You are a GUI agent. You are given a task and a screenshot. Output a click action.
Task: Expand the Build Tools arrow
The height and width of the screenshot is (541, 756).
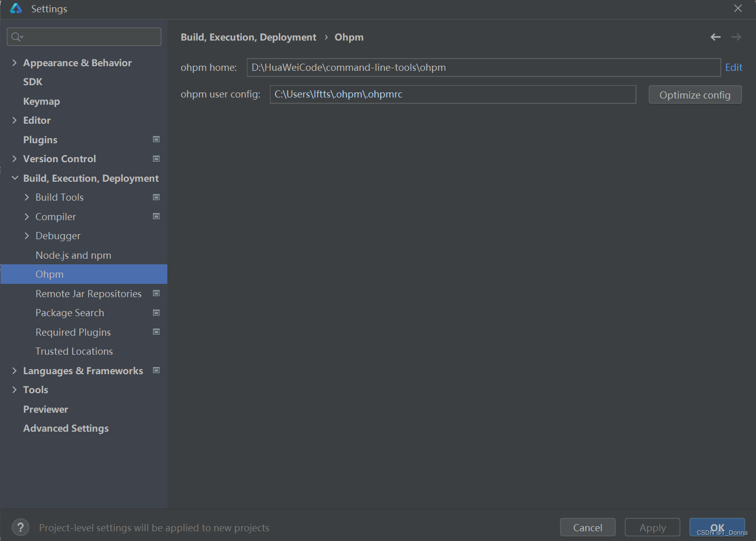click(x=27, y=197)
